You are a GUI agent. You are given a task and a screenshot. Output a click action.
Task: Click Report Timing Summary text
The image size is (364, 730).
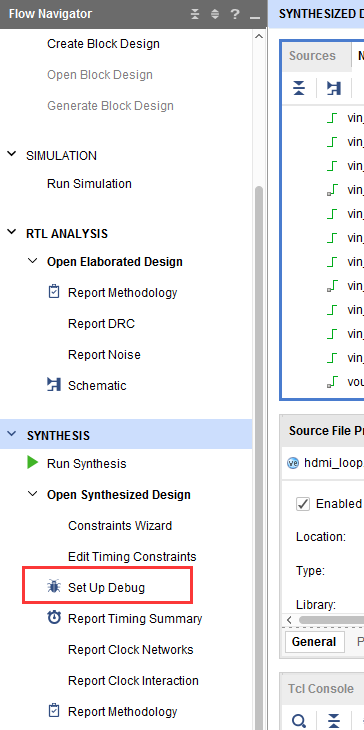pyautogui.click(x=135, y=618)
